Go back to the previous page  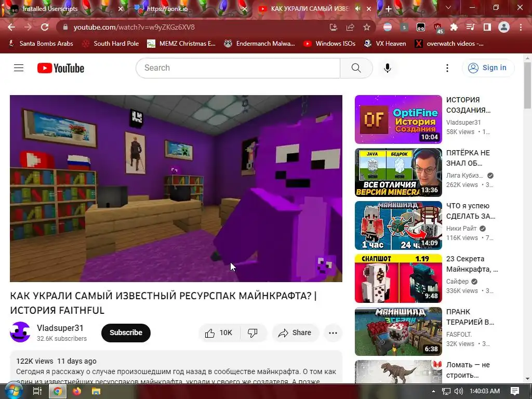coord(11,27)
